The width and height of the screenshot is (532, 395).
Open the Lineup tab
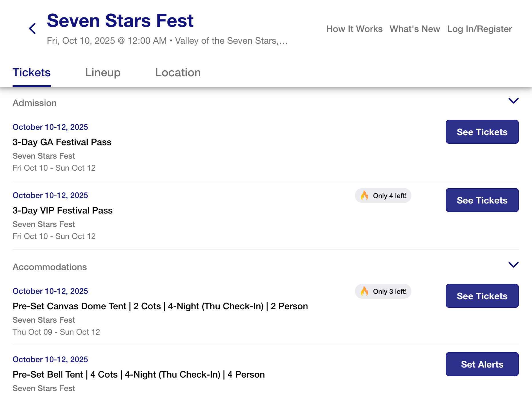pos(103,73)
